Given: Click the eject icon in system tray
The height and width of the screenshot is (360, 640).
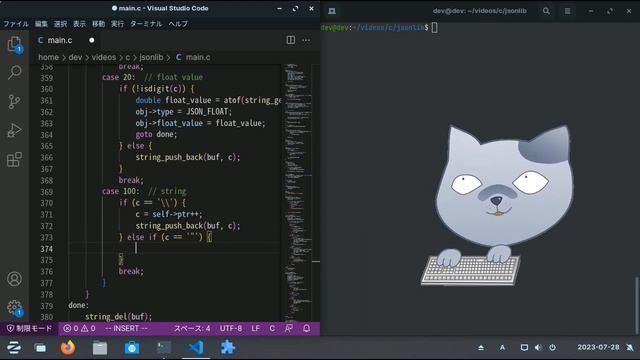Looking at the screenshot, I should point(481,348).
